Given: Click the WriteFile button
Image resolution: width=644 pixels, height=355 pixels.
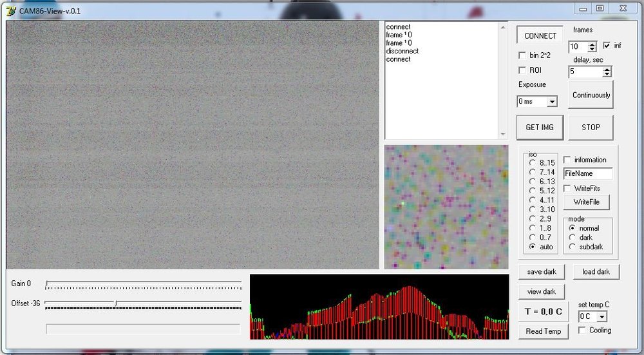Looking at the screenshot, I should (586, 202).
